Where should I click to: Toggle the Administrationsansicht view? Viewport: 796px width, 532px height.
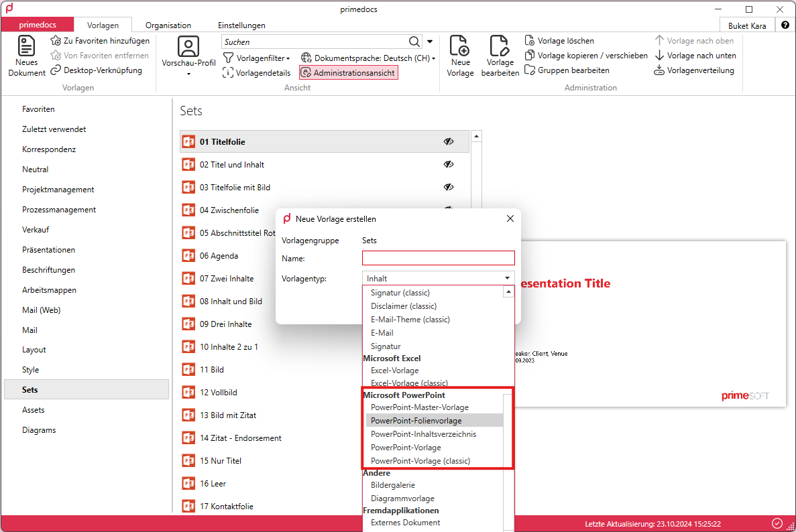[x=348, y=72]
